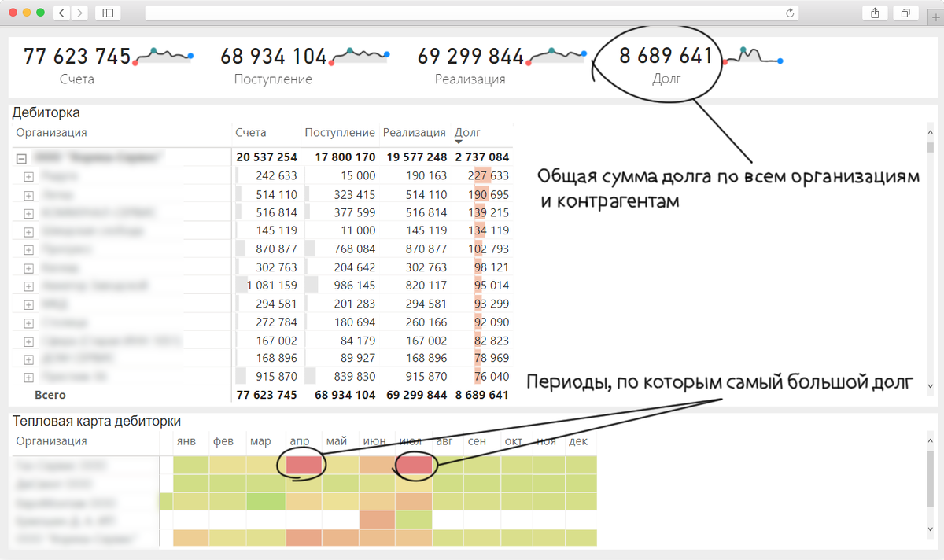Click the red апр cell in first heatmap row

click(304, 465)
